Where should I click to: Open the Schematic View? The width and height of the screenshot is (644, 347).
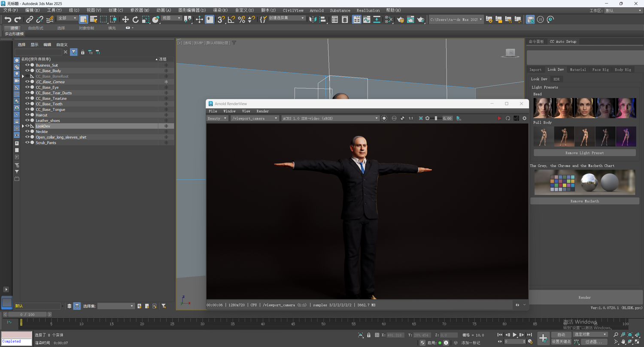pos(377,19)
